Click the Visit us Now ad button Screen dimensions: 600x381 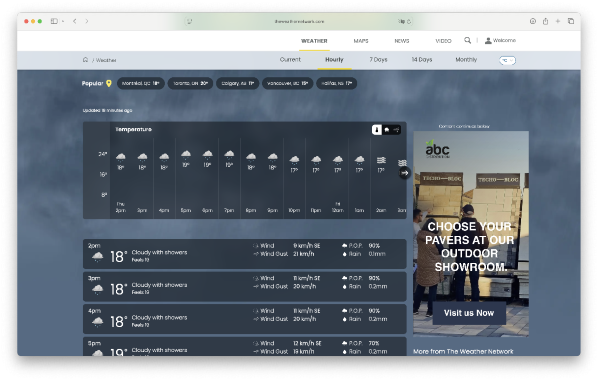(x=469, y=313)
